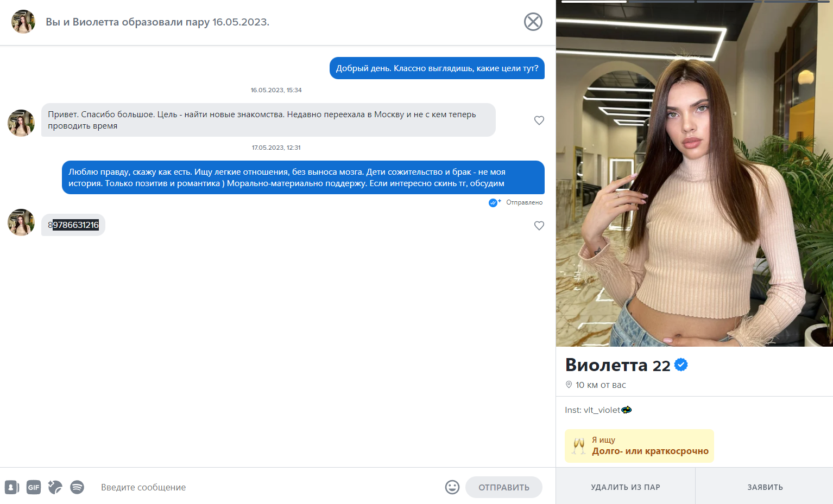Like the phone number message
Screen dimensions: 833x504
tap(539, 226)
